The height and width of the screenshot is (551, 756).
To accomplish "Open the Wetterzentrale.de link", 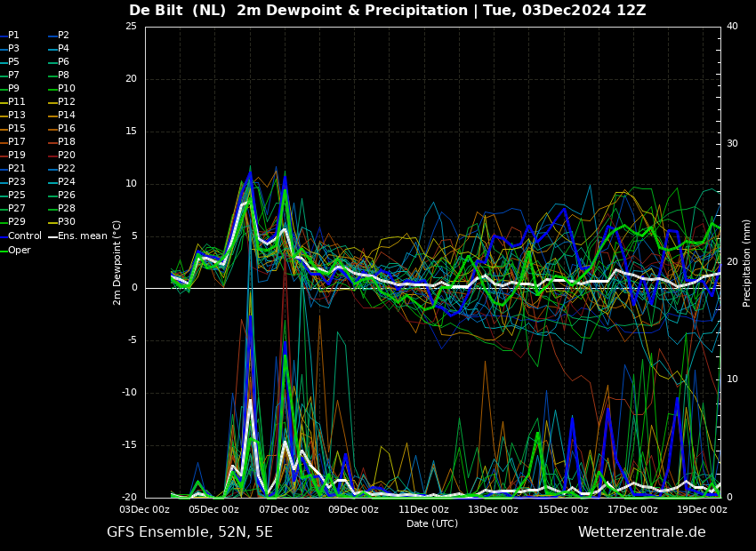I will coord(641,532).
